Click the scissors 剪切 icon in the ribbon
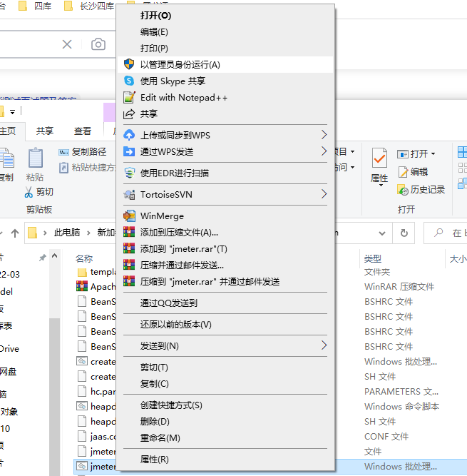The width and height of the screenshot is (467, 476). [29, 192]
